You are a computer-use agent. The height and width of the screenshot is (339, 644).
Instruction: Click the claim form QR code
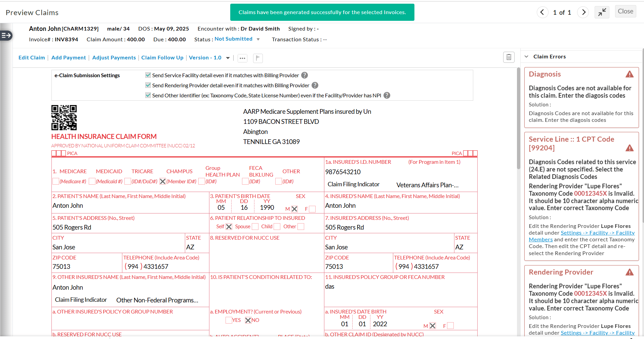coord(64,117)
